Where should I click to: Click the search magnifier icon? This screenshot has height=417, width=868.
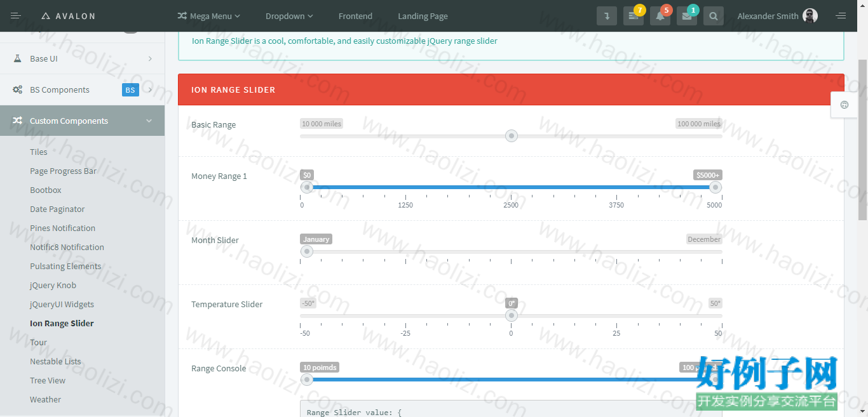click(714, 16)
